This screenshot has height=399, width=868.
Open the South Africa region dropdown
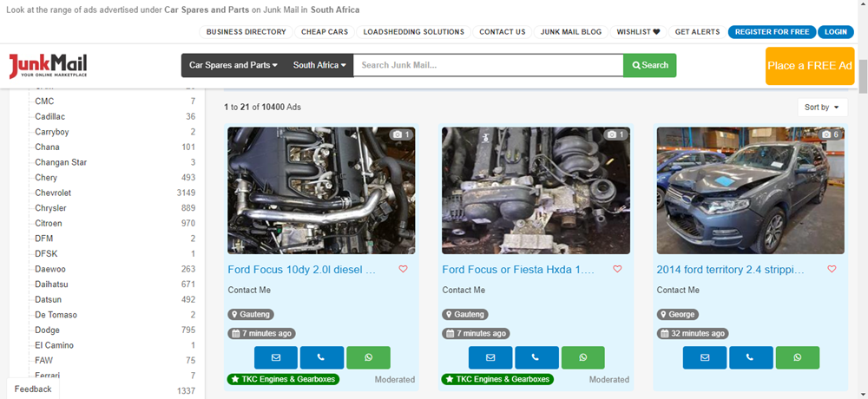[x=319, y=65]
